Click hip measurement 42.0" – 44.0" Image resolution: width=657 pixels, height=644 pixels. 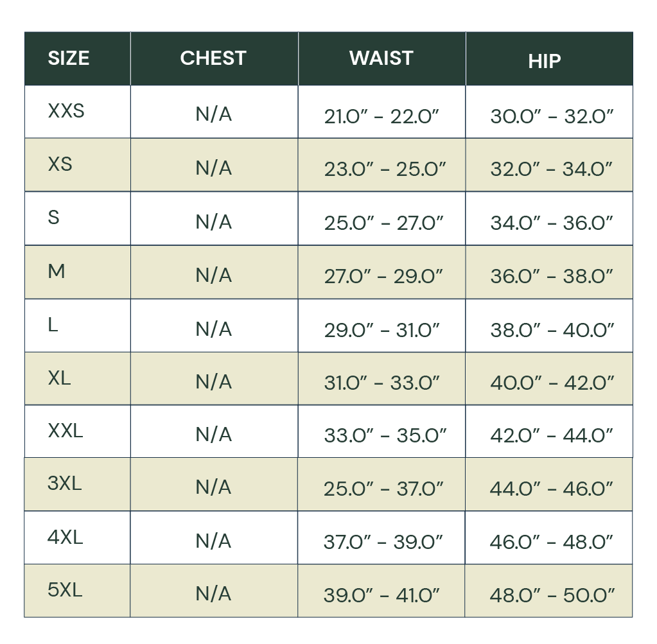coord(552,436)
